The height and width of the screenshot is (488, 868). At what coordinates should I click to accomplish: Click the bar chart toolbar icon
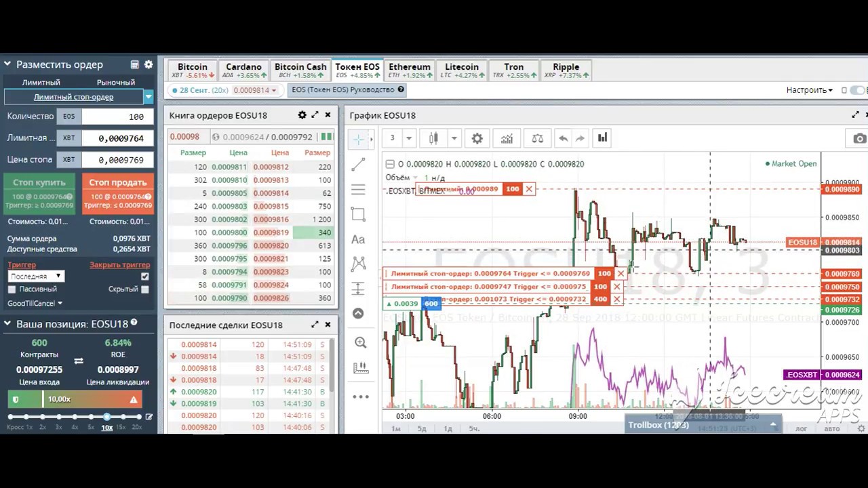[602, 138]
